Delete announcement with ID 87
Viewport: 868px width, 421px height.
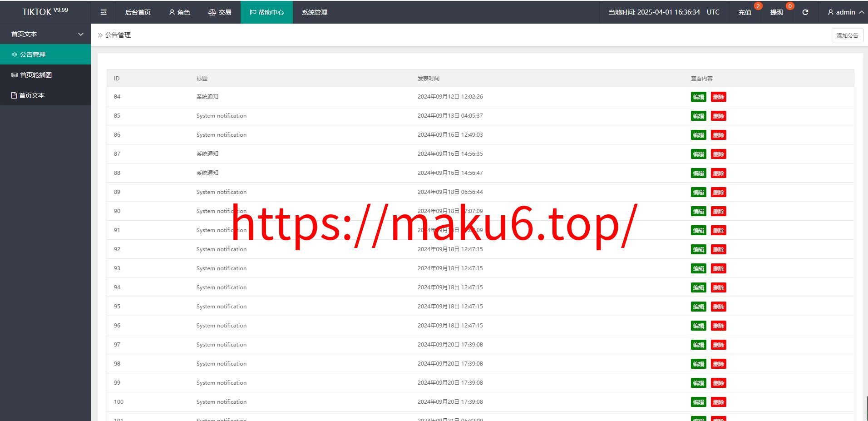point(718,154)
